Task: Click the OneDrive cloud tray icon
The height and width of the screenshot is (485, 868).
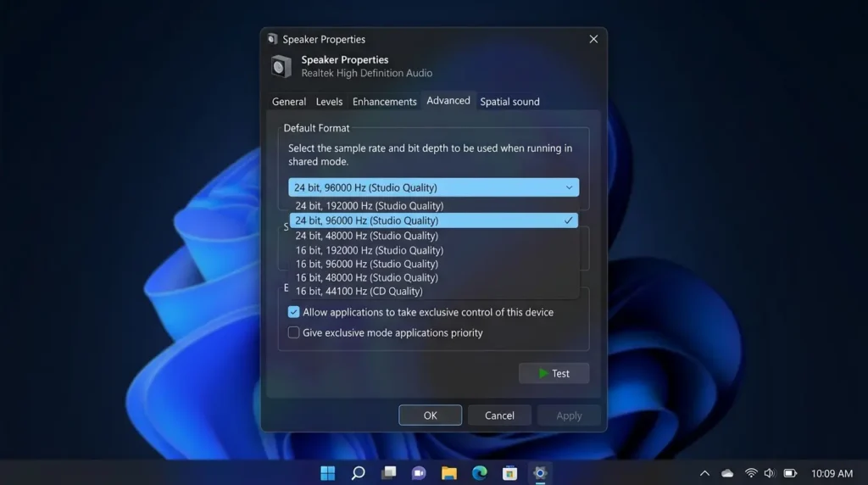Action: pyautogui.click(x=727, y=473)
